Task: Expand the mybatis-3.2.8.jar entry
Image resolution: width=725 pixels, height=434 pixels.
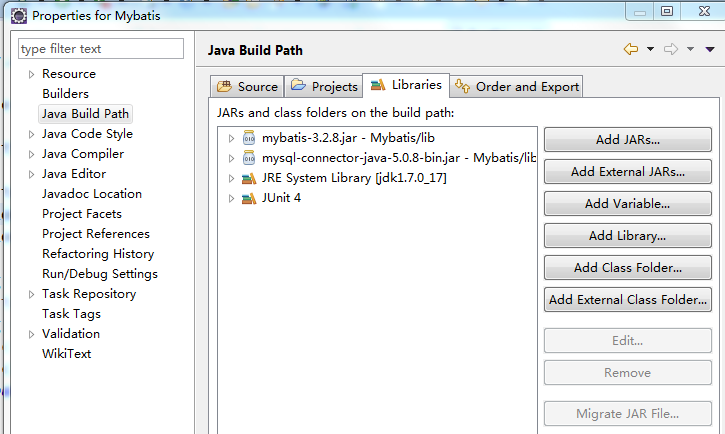Action: [x=231, y=138]
